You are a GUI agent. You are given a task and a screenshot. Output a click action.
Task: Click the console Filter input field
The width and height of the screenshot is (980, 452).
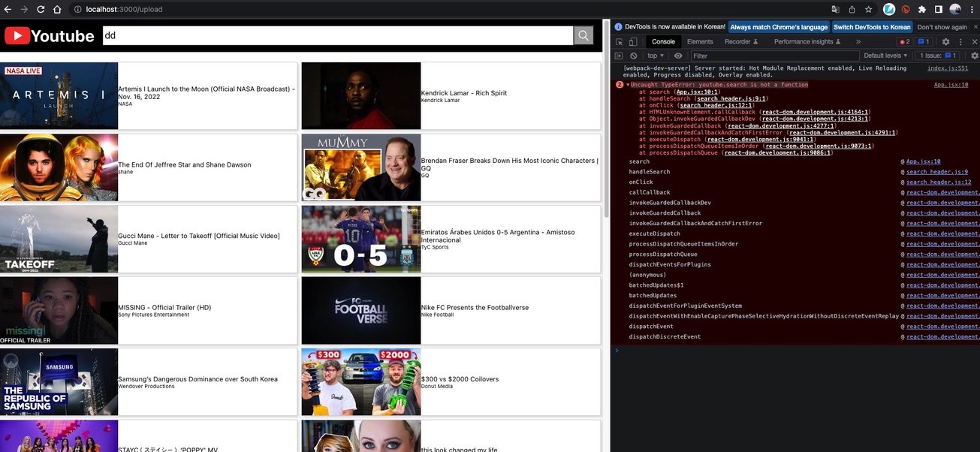(x=773, y=56)
